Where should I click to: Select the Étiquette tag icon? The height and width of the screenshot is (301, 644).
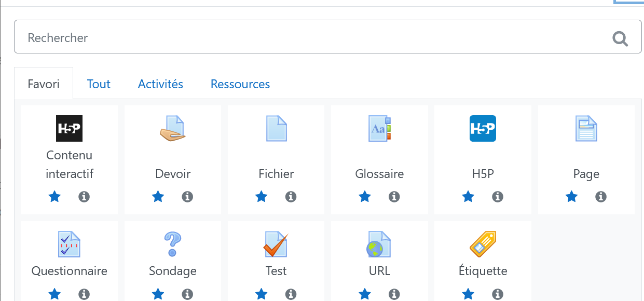[x=483, y=244]
